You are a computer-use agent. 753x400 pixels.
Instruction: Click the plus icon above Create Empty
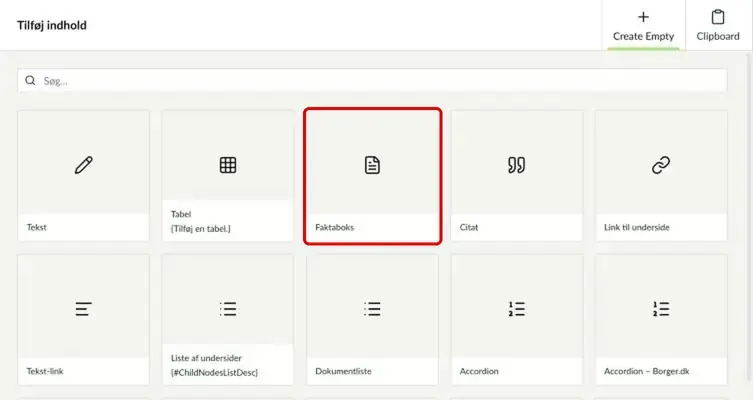[x=643, y=17]
